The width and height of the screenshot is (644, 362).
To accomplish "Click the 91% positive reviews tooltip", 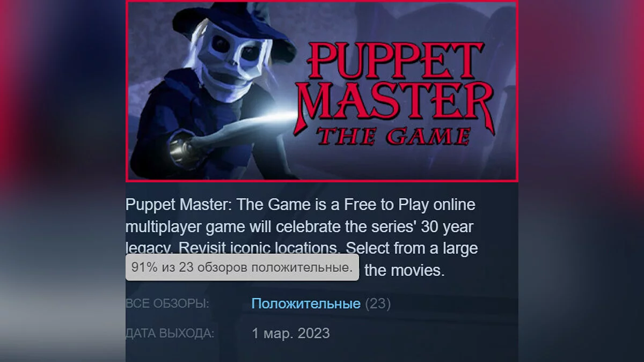I will tap(242, 267).
